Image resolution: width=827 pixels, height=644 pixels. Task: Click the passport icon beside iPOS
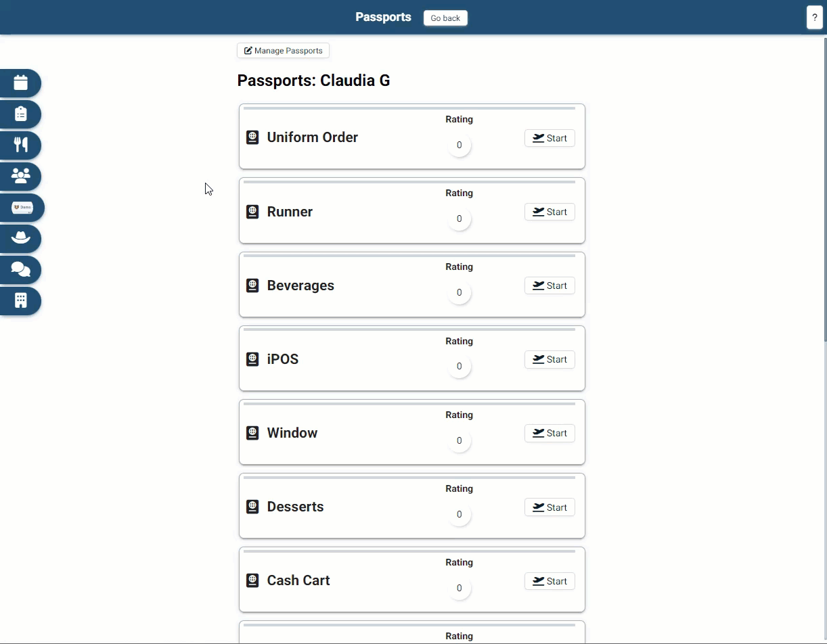pos(252,359)
